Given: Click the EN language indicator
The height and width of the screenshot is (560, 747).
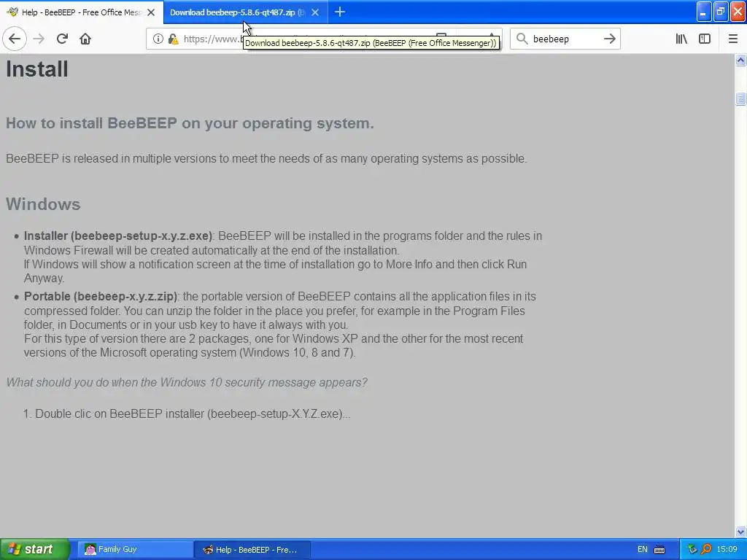Looking at the screenshot, I should tap(642, 550).
